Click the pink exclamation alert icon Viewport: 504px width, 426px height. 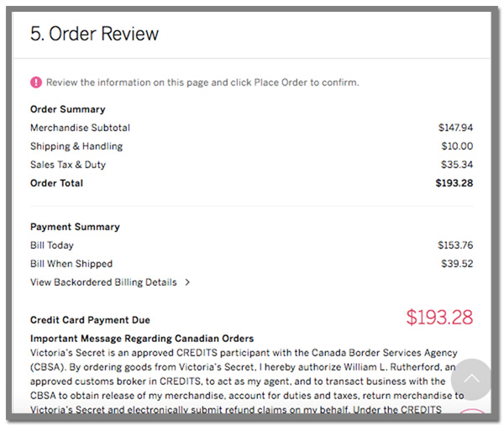[36, 82]
